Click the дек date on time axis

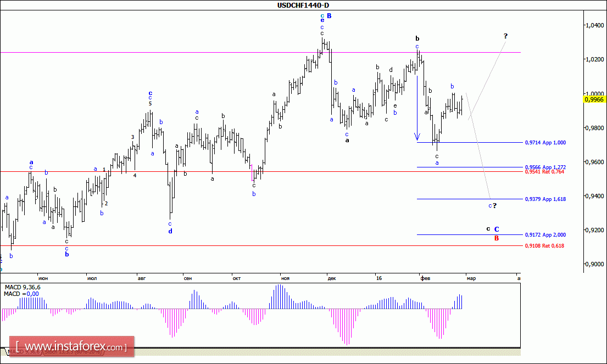332,278
